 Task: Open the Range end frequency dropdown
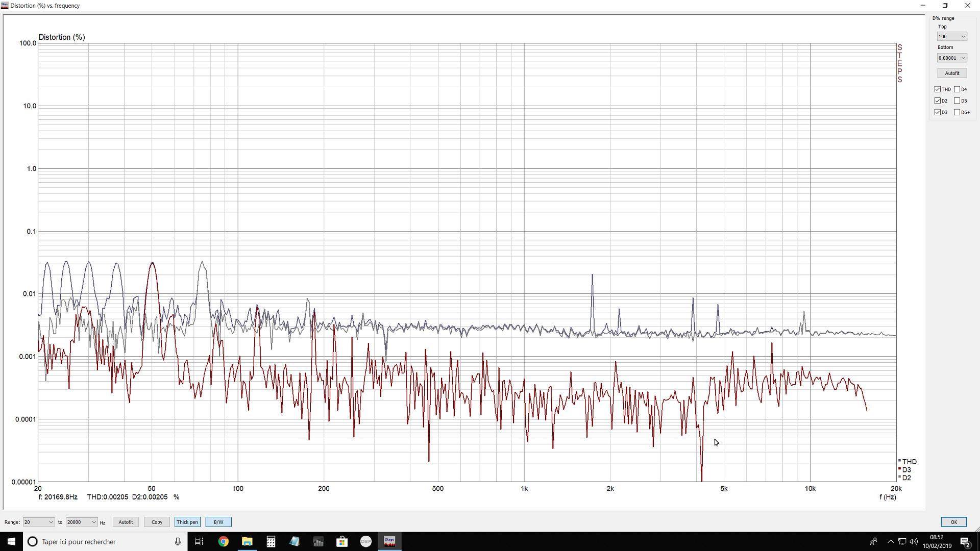click(82, 522)
